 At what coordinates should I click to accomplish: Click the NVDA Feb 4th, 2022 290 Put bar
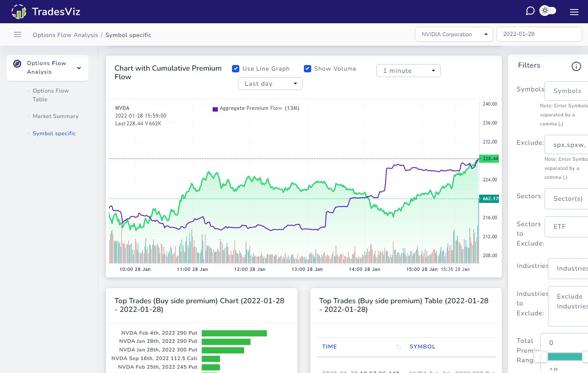coord(234,333)
